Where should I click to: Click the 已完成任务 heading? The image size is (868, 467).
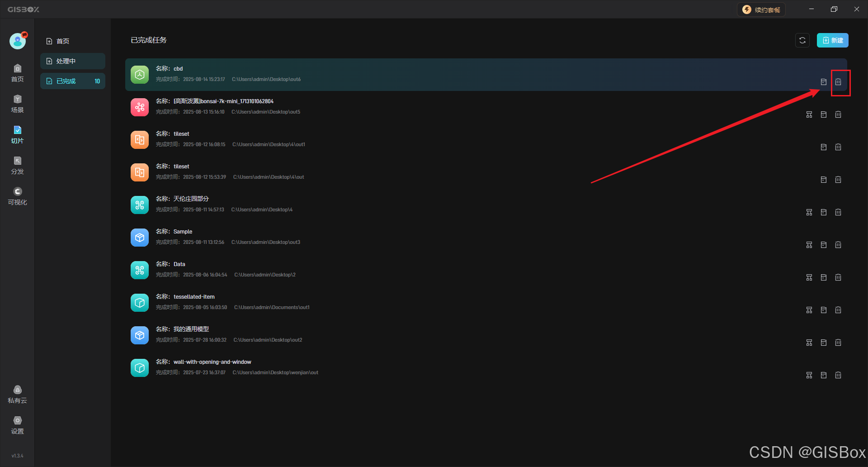pos(149,40)
